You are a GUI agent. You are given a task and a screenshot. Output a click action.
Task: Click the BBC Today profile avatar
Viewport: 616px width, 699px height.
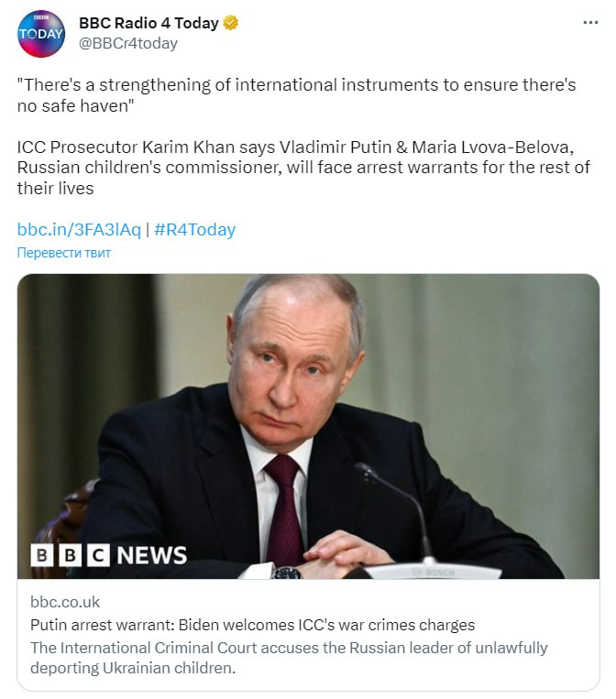41,34
